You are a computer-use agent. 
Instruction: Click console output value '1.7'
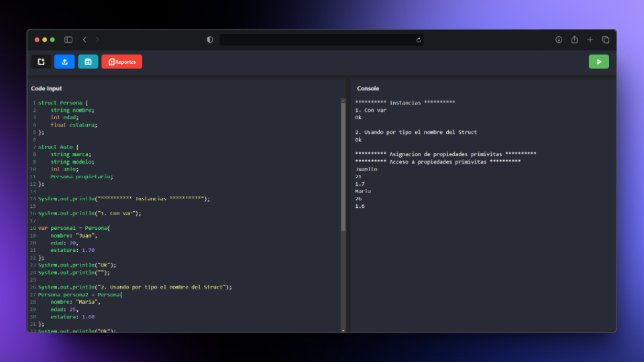point(360,184)
